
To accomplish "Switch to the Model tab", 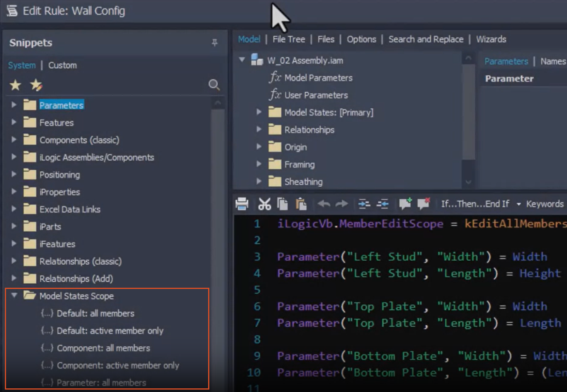I will (249, 39).
